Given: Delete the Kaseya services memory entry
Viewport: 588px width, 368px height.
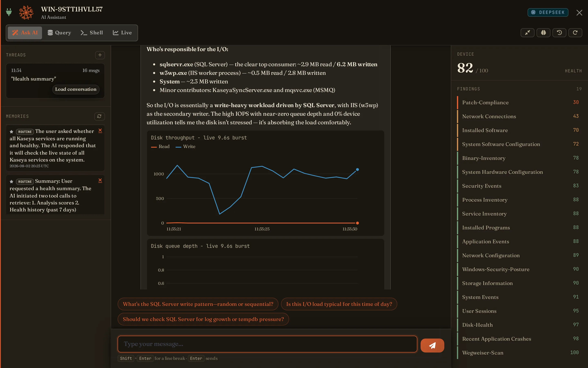Looking at the screenshot, I should click(x=100, y=131).
